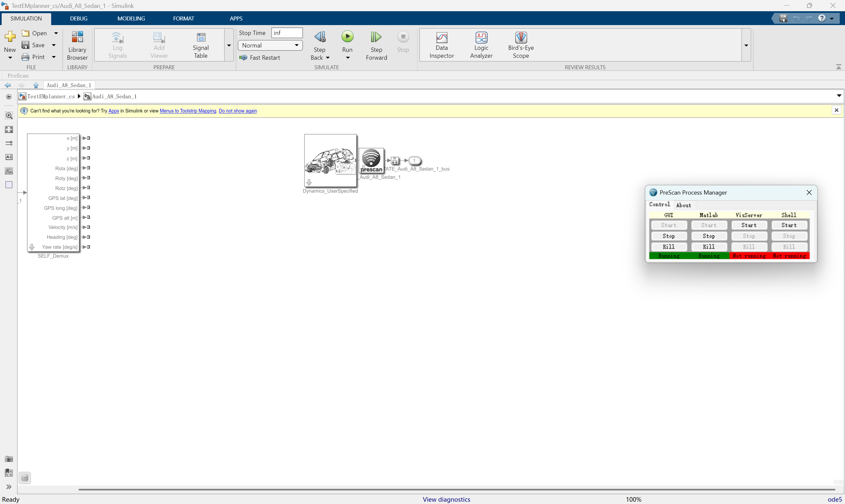Image resolution: width=845 pixels, height=504 pixels.
Task: Expand the Review Results gallery arrow
Action: [746, 45]
